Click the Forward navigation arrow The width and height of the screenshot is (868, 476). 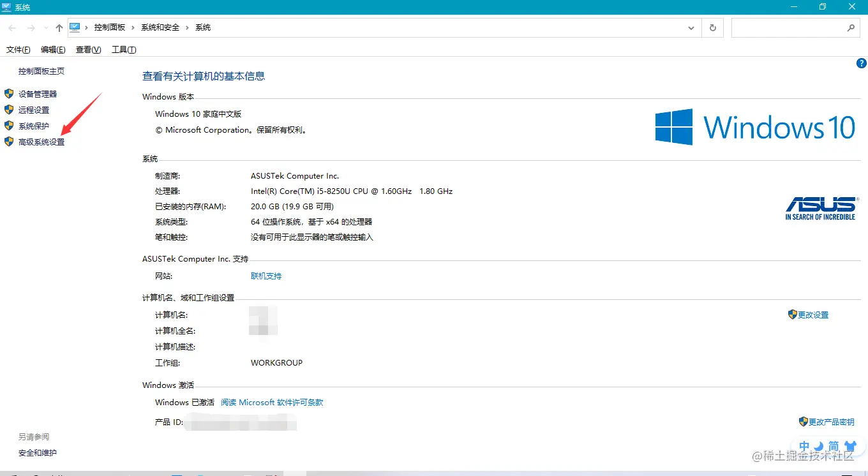[31, 28]
